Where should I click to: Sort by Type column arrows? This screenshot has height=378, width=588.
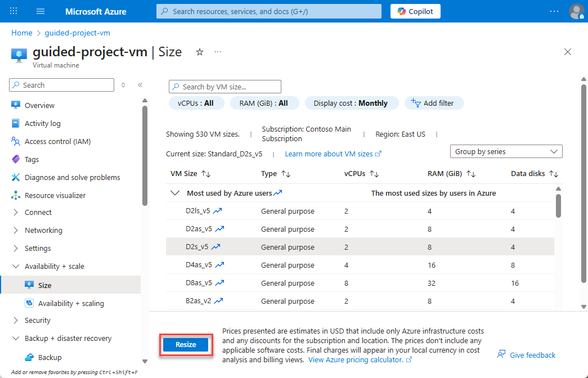click(286, 174)
